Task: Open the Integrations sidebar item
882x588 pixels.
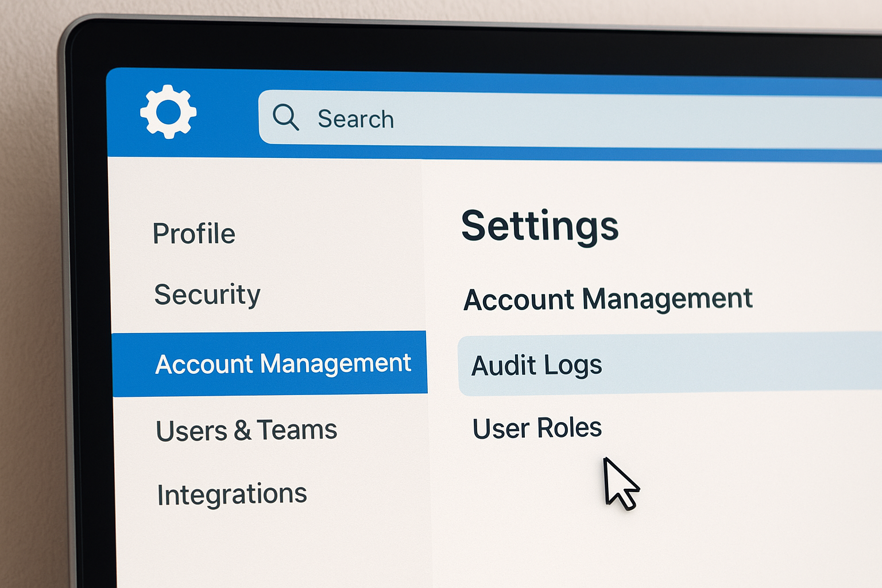Action: pos(232,494)
